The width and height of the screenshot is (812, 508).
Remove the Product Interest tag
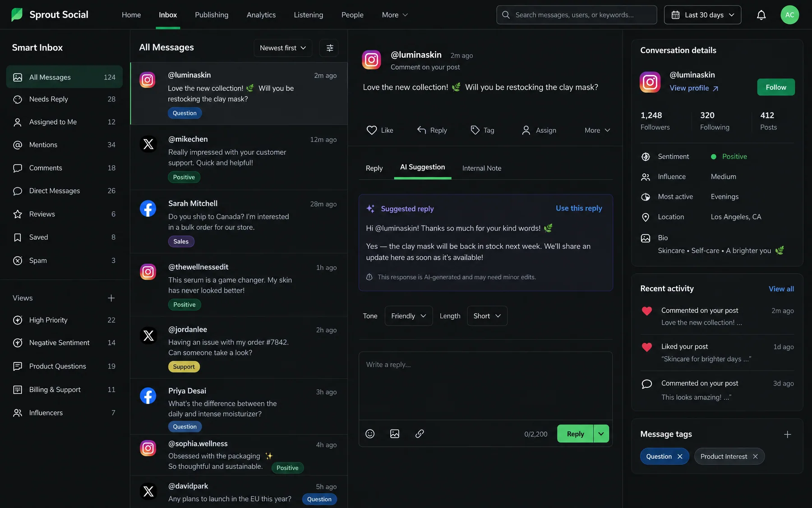click(x=755, y=457)
